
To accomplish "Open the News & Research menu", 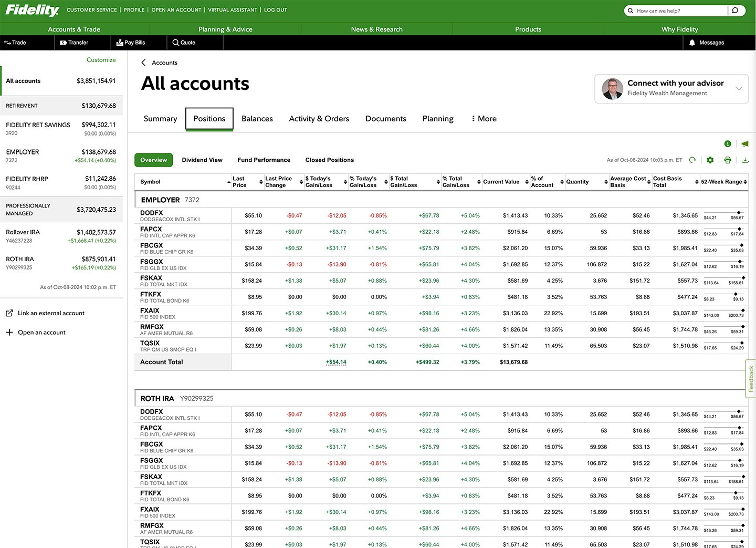I will [377, 29].
